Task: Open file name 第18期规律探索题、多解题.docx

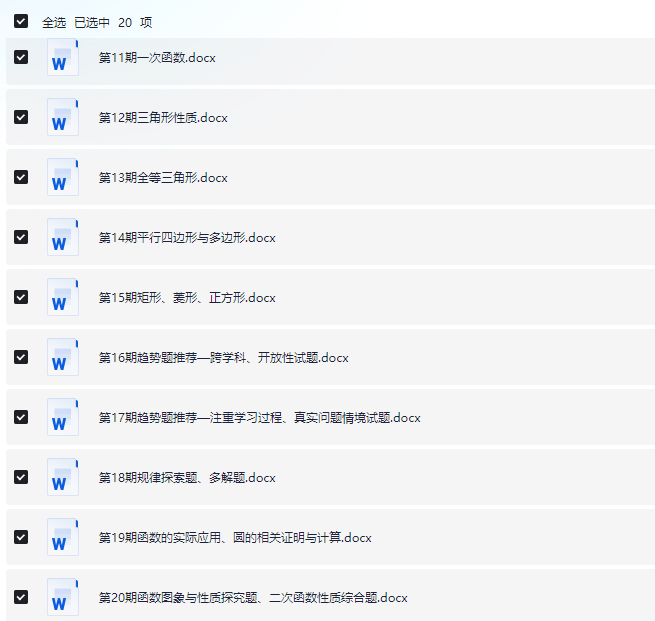Action: point(187,478)
